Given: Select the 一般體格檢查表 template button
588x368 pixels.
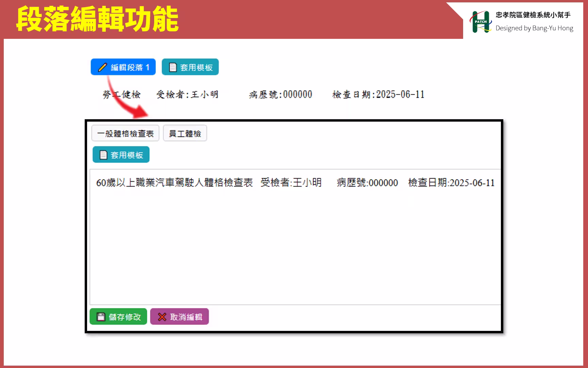Looking at the screenshot, I should [125, 134].
